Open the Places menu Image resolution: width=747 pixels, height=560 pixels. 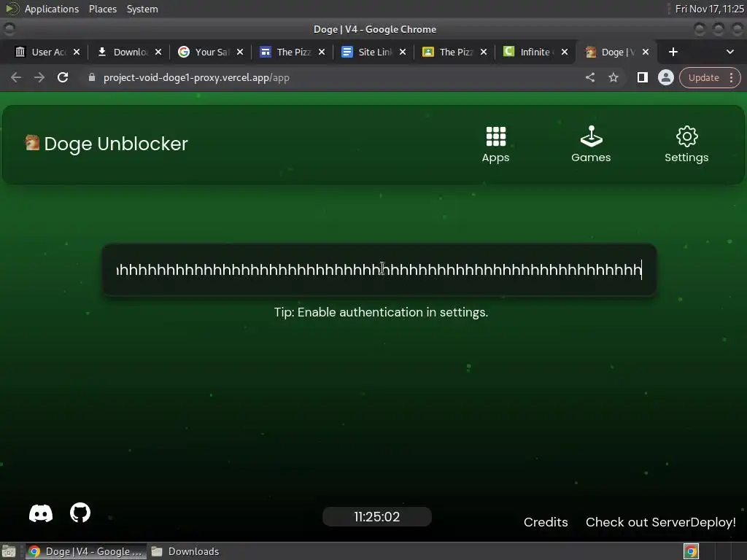point(103,9)
